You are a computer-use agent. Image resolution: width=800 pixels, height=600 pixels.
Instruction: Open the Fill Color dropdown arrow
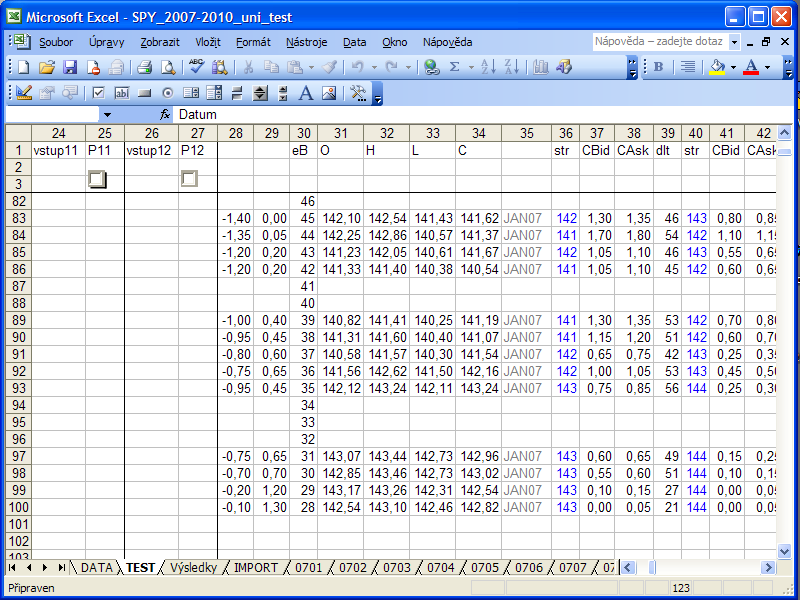point(733,67)
